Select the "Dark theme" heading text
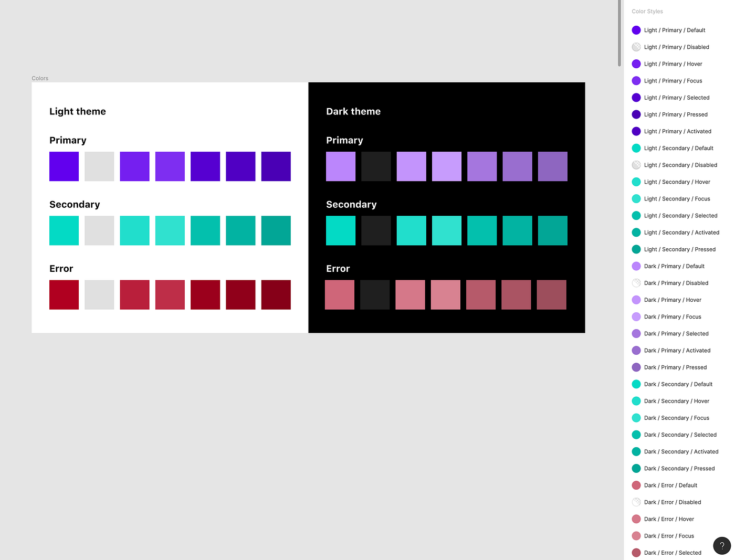Image resolution: width=735 pixels, height=560 pixels. 353,111
